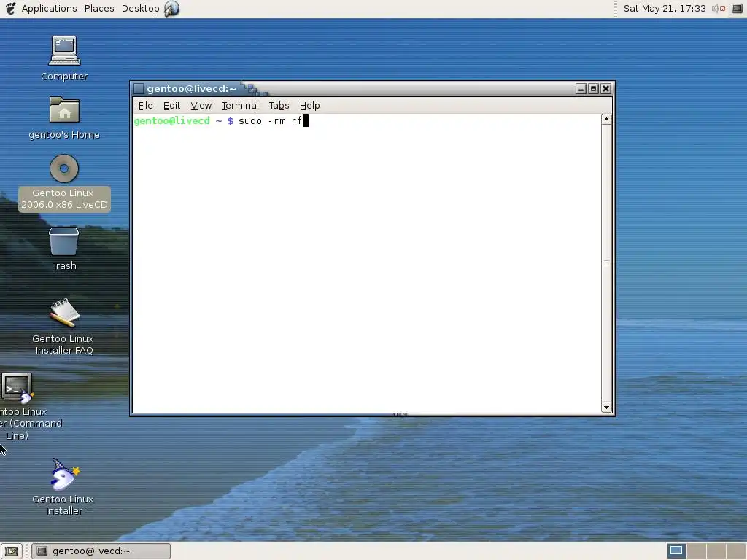The height and width of the screenshot is (560, 747).
Task: Click the terminal scrollbar down arrow
Action: point(606,407)
